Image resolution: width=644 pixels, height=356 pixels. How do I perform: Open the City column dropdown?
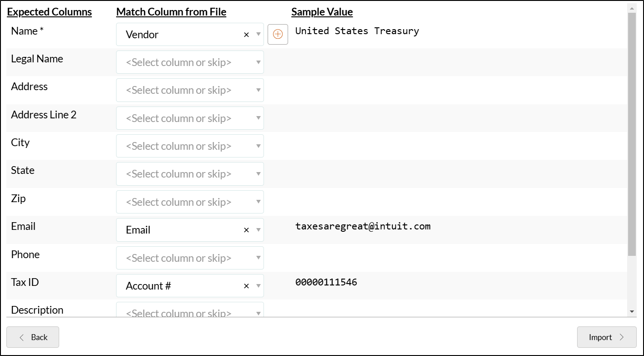[x=190, y=146]
